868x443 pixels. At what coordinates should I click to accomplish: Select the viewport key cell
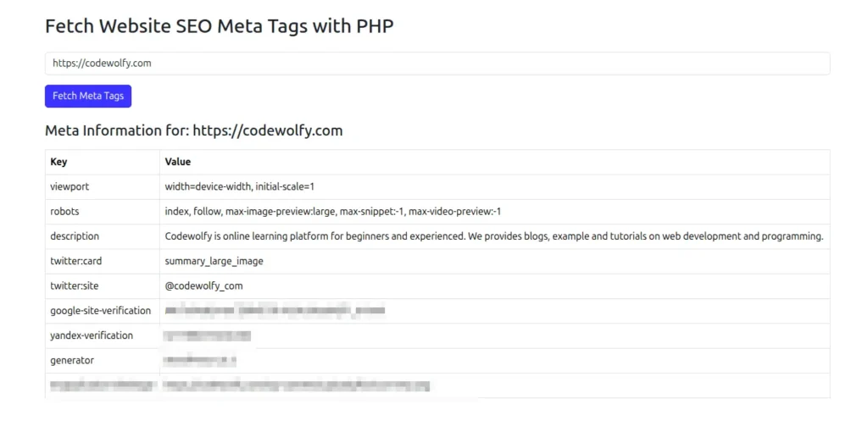coord(70,186)
